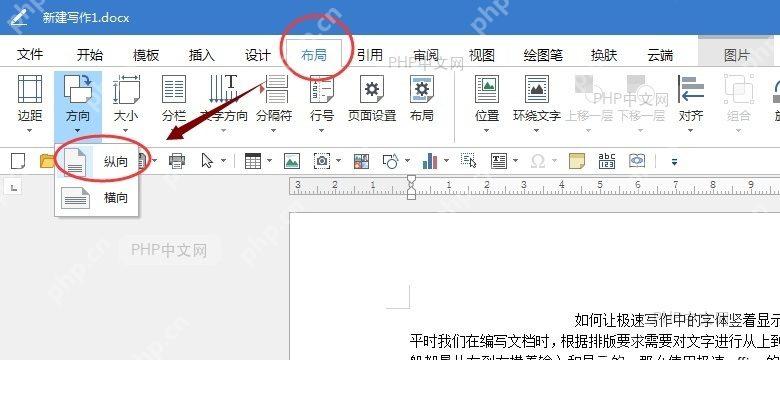Click the Ω symbol icon
The height and width of the screenshot is (420, 780).
(538, 161)
